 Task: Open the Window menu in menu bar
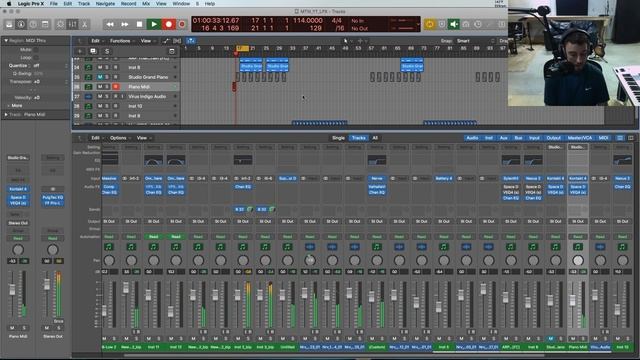pos(181,4)
